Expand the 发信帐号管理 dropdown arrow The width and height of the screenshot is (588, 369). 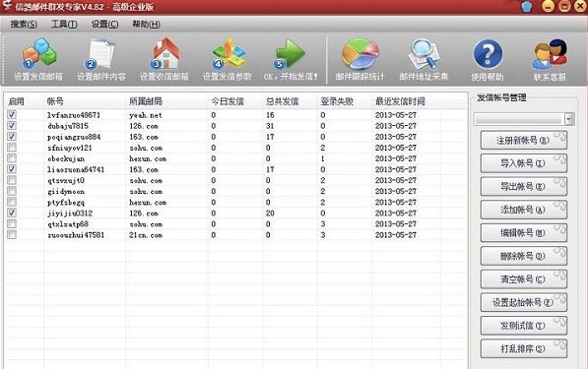pos(569,119)
